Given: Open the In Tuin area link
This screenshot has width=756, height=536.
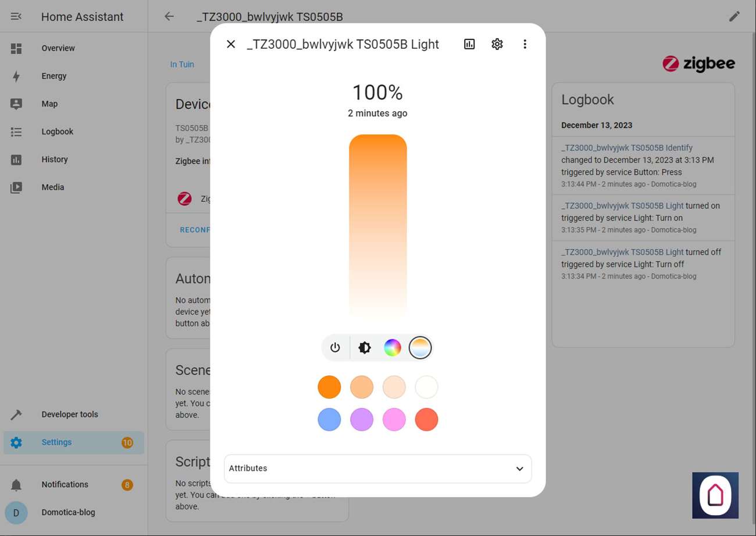Looking at the screenshot, I should click(x=182, y=65).
